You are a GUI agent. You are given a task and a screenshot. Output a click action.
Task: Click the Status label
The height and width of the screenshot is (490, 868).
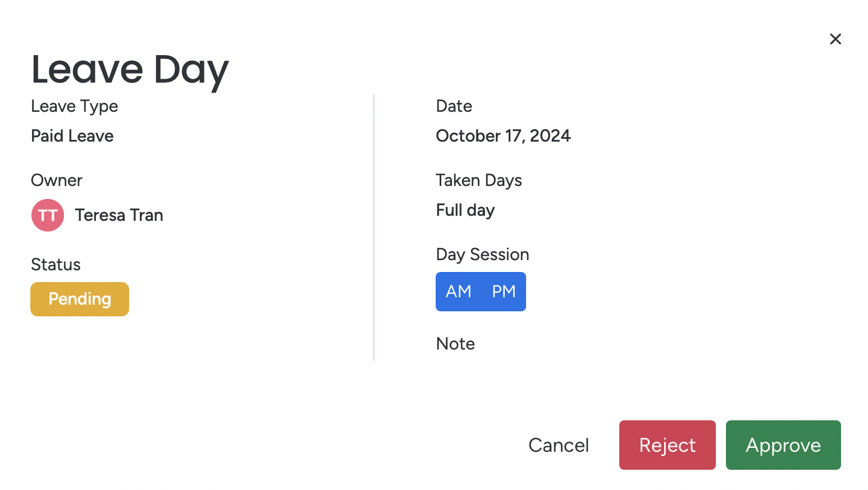pyautogui.click(x=56, y=265)
